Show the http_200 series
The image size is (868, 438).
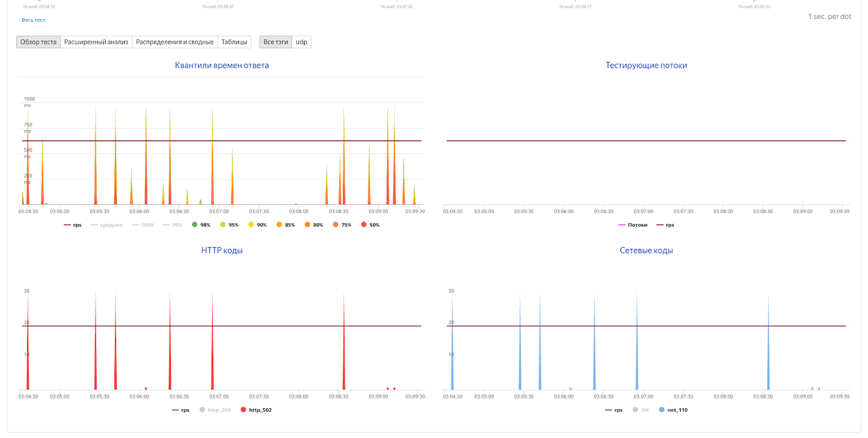215,410
